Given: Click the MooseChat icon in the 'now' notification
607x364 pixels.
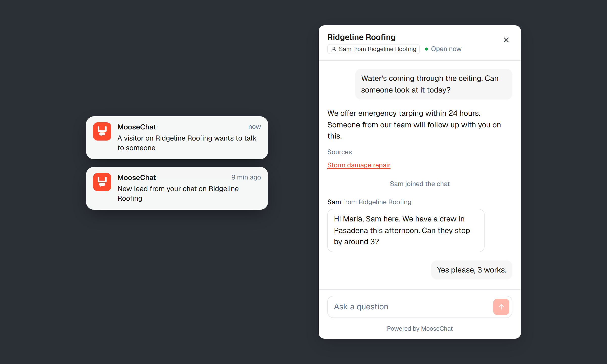Looking at the screenshot, I should (x=102, y=131).
